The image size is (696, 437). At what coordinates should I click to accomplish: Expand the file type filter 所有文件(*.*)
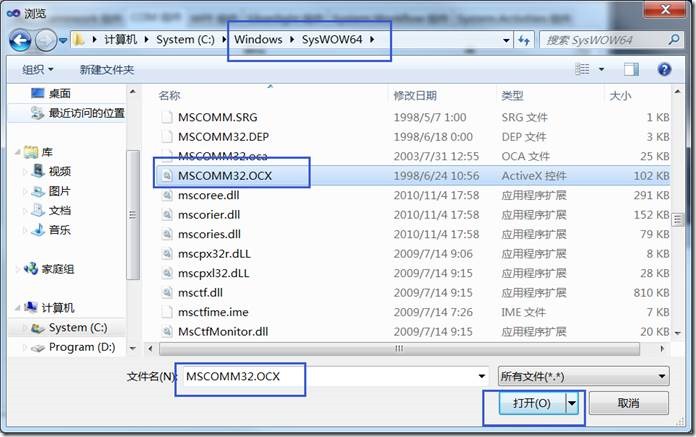click(583, 377)
